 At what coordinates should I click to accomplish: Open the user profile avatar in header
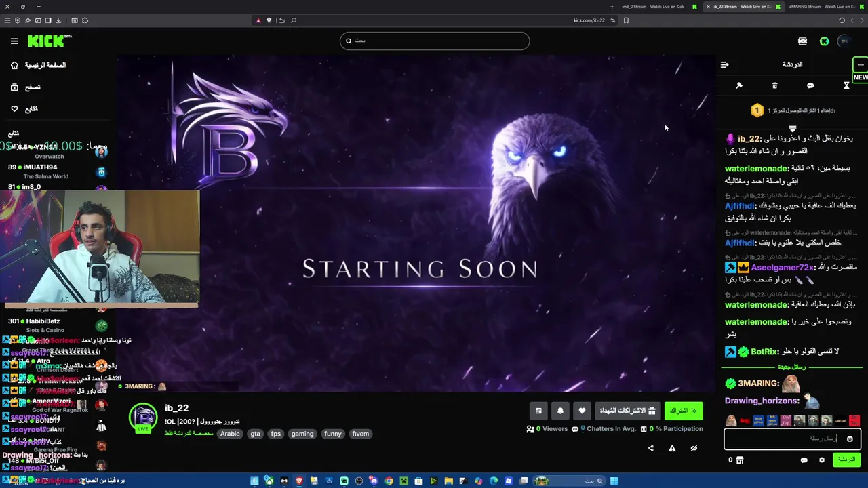click(x=844, y=41)
